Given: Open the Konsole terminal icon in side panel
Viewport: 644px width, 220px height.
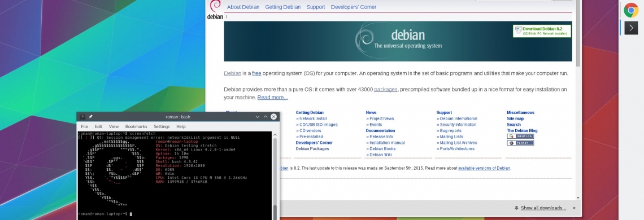Looking at the screenshot, I should click(x=631, y=28).
